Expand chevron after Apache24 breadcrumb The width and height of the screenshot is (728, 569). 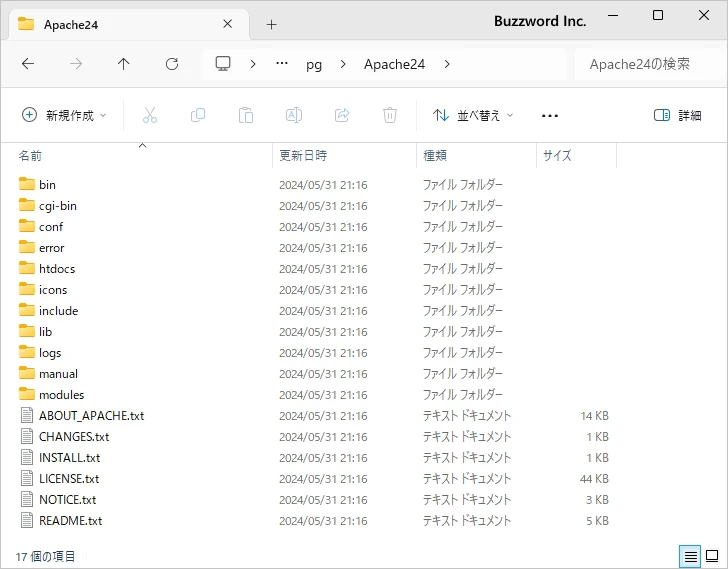click(447, 64)
